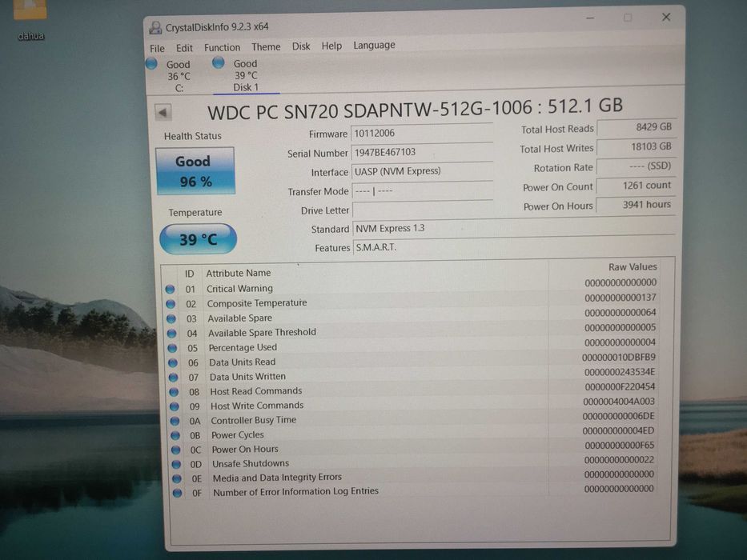Click the status orb for Critical Warning
This screenshot has height=560, width=747.
click(x=170, y=289)
